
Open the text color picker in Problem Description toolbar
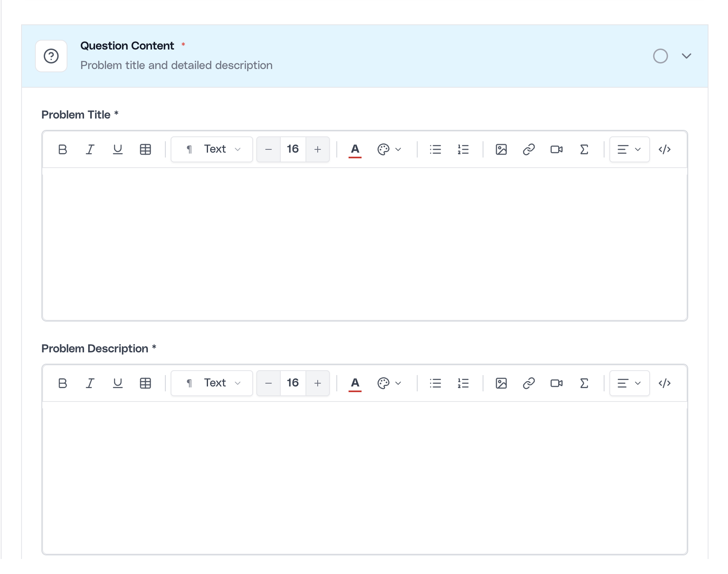coord(355,383)
